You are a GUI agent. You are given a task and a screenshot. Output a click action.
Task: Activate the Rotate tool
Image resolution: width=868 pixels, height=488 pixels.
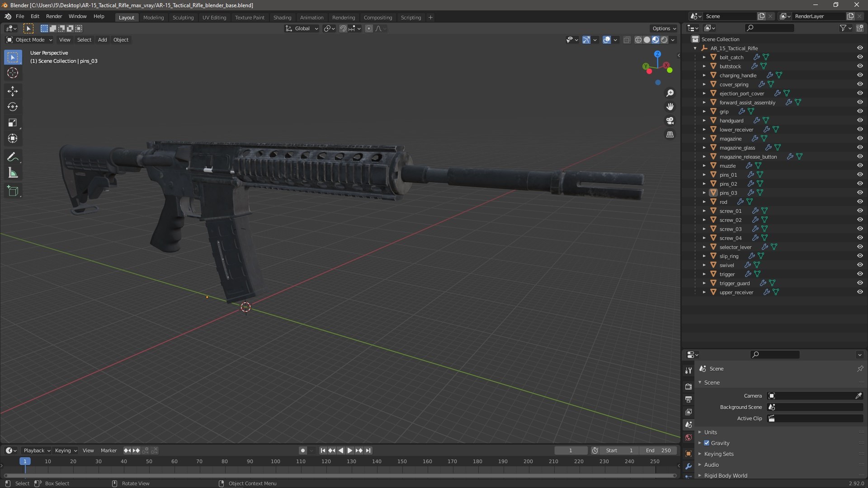pyautogui.click(x=13, y=107)
